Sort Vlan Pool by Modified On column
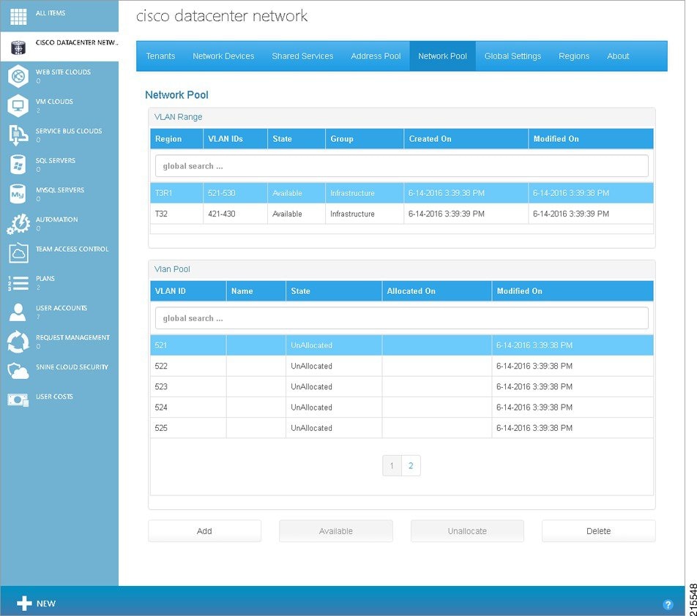 [573, 291]
